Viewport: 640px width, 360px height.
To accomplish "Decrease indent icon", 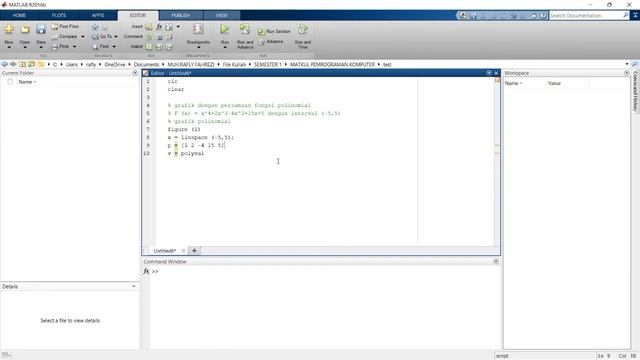I will point(169,47).
